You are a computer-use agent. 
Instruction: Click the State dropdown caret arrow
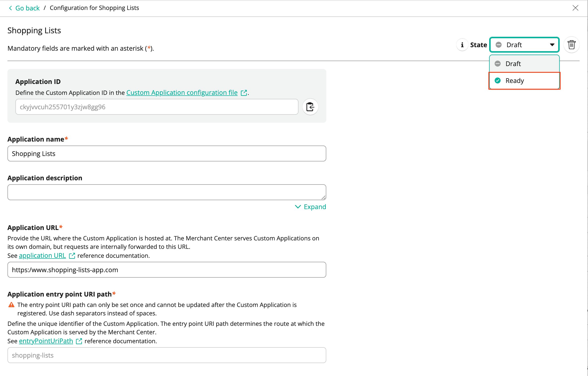point(552,45)
